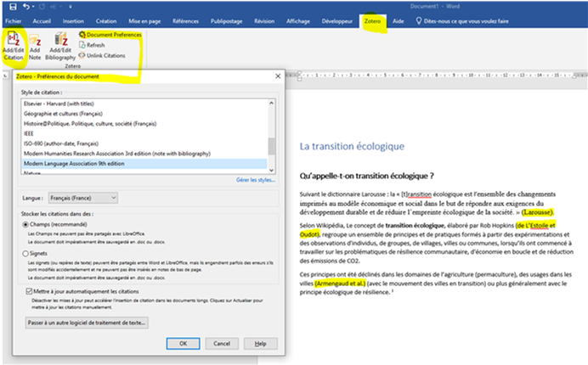Open the Fichier tab
This screenshot has height=365, width=588.
tap(13, 21)
